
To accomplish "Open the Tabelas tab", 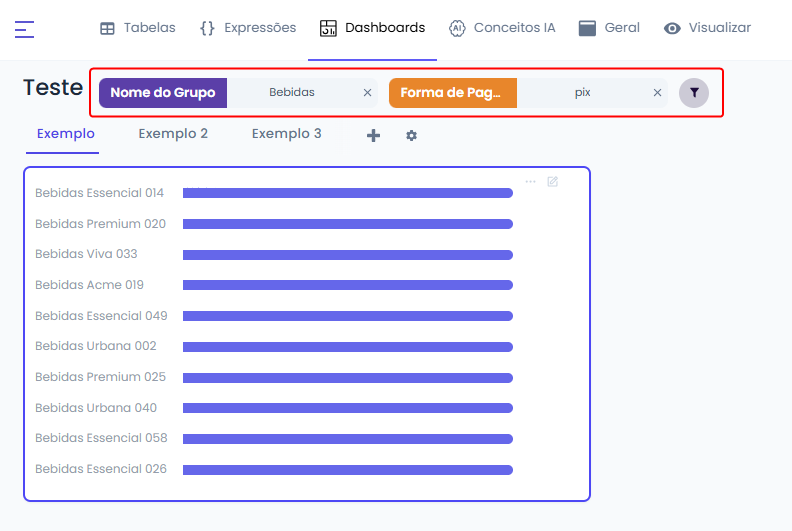I will click(138, 28).
